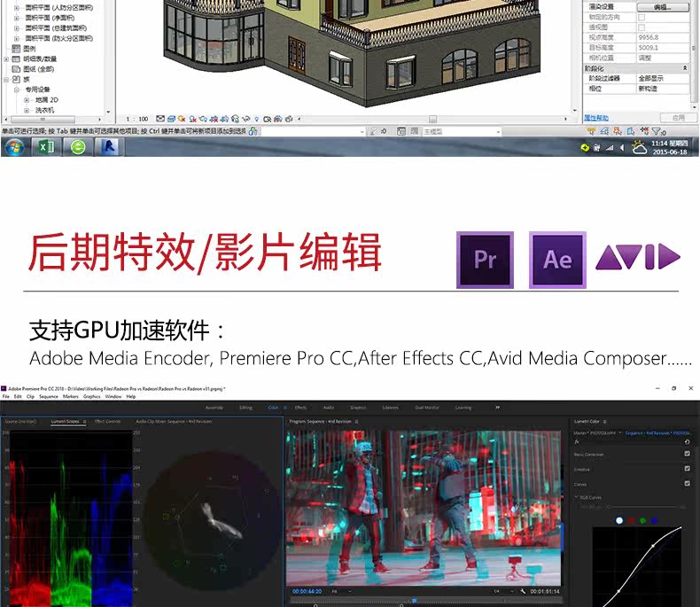Click Lumetri Color reset effect icon
The image size is (700, 607).
click(x=687, y=442)
